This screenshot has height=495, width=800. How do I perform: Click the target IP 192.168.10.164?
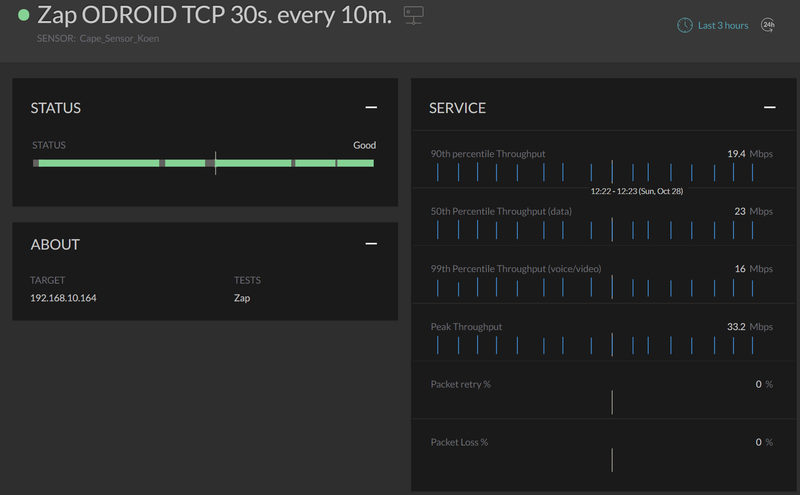[x=63, y=298]
